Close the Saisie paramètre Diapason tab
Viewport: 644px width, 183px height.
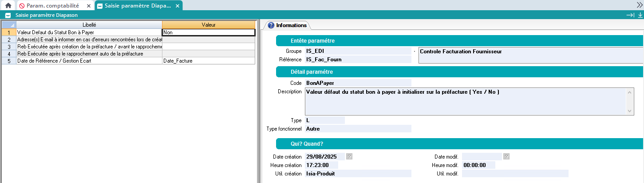178,6
